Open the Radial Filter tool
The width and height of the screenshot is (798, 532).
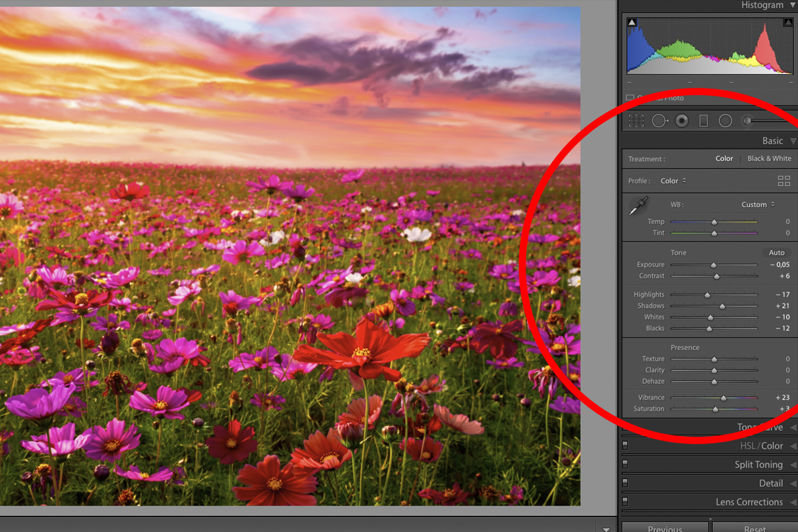(725, 120)
